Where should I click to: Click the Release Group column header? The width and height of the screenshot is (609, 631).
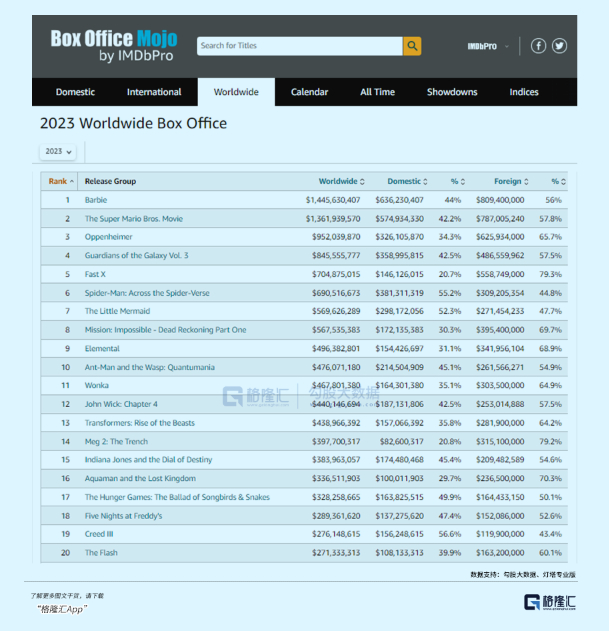(x=110, y=181)
